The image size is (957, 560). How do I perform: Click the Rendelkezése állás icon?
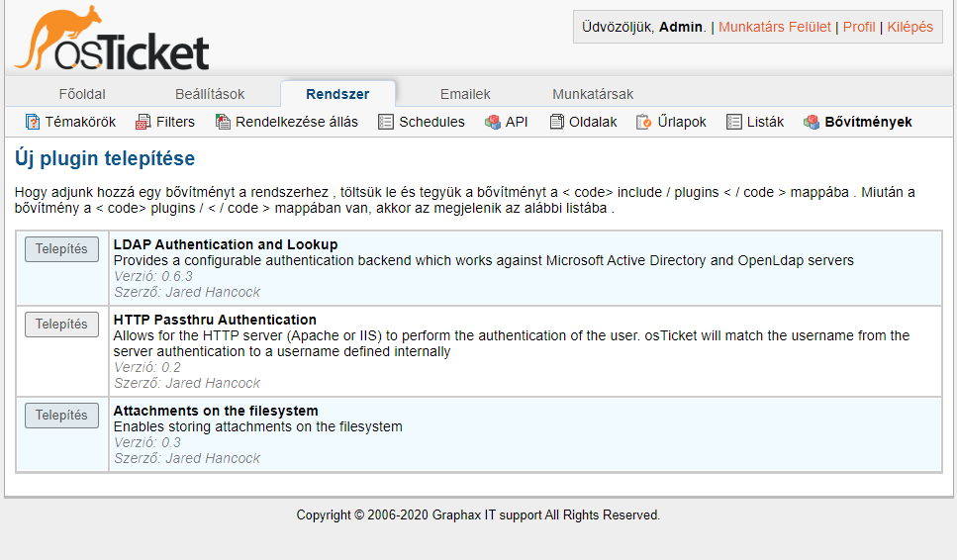(x=223, y=122)
